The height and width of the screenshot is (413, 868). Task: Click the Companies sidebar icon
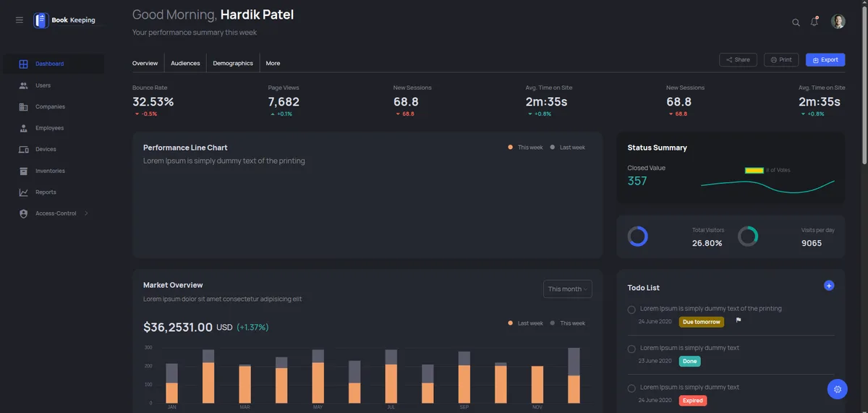click(24, 107)
